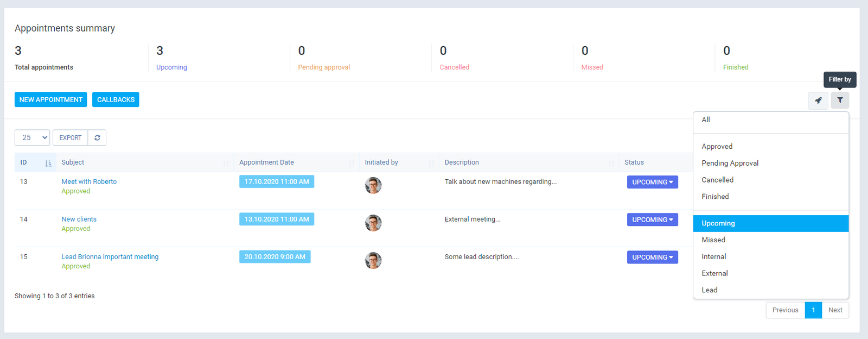Click the EXPORT button
Image resolution: width=868 pixels, height=339 pixels.
[x=71, y=138]
